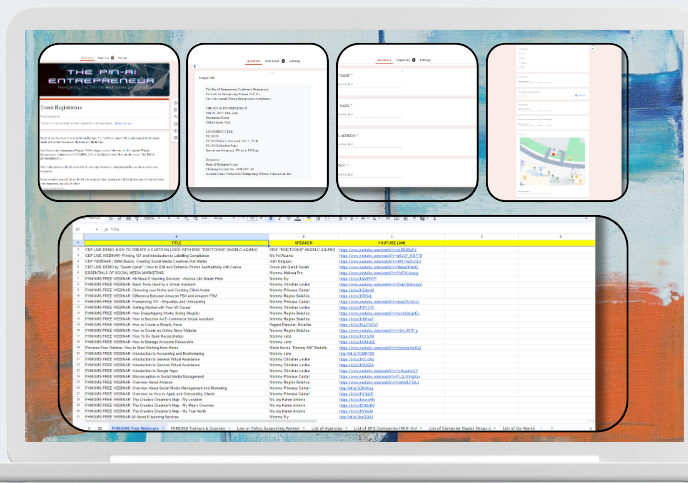Open YouTube link for Essentials of Social Media Marketing

(x=378, y=273)
